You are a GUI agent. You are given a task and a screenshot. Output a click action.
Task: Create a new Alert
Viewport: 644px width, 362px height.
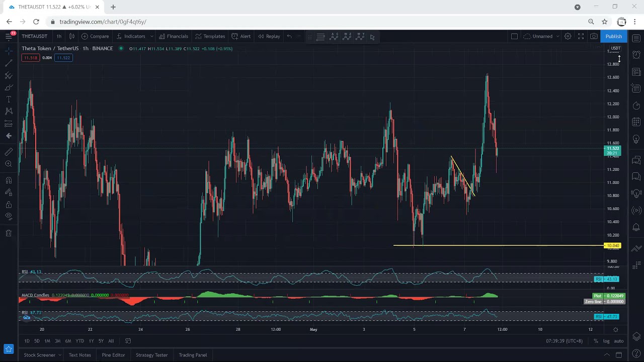point(241,36)
